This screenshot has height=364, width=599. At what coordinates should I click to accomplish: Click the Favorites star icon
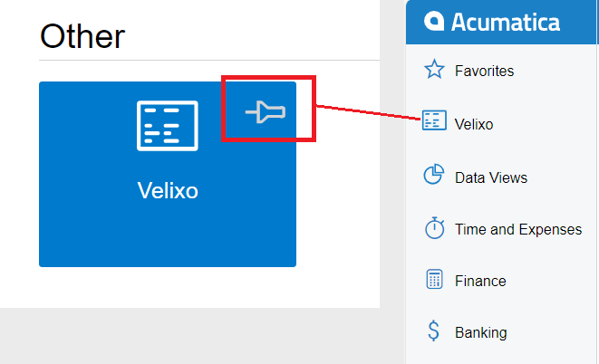click(x=434, y=70)
